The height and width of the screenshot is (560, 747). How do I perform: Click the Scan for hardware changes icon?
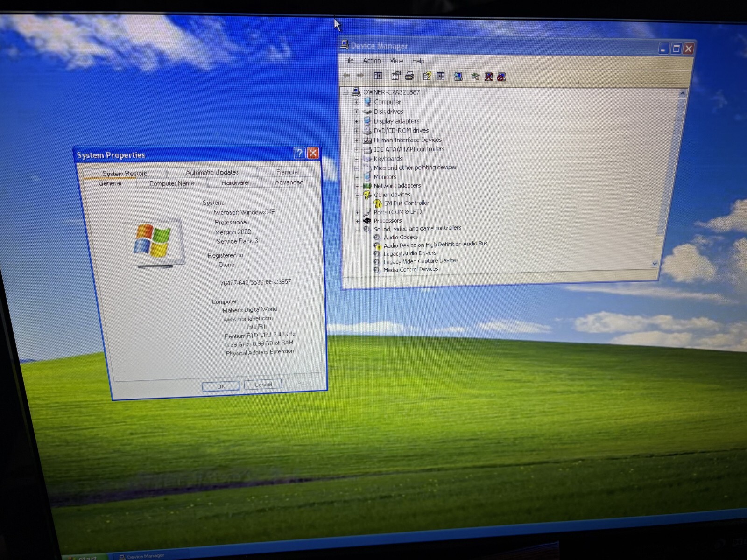pos(458,77)
